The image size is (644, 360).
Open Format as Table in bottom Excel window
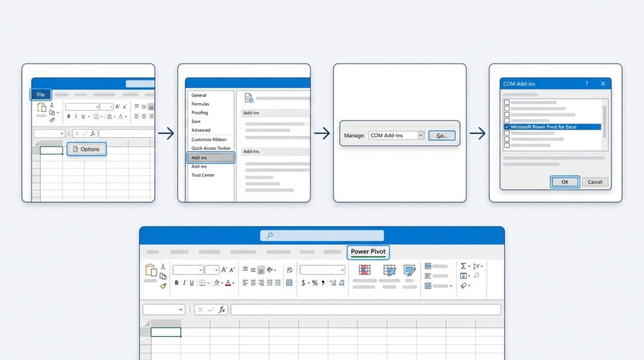coord(389,270)
